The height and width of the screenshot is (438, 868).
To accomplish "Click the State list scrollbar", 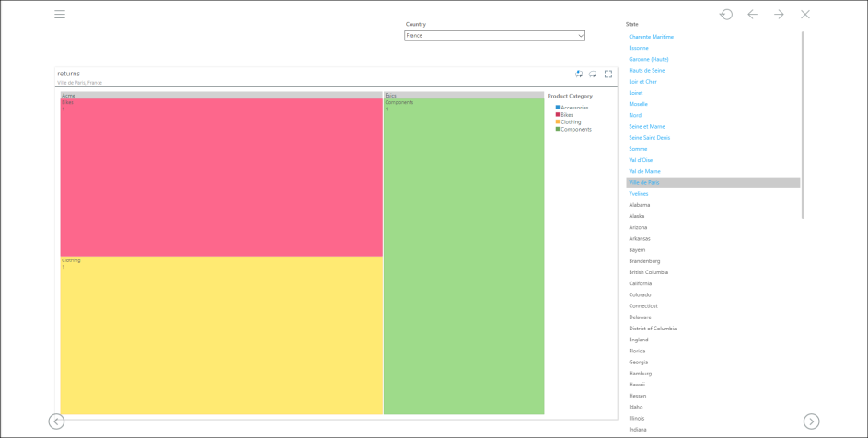I will (803, 124).
